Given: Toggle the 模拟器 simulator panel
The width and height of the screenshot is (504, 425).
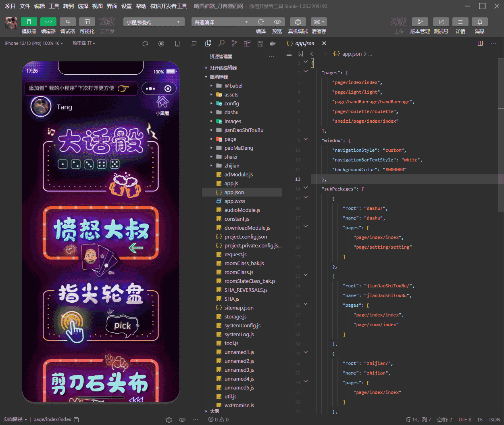Looking at the screenshot, I should pyautogui.click(x=29, y=22).
